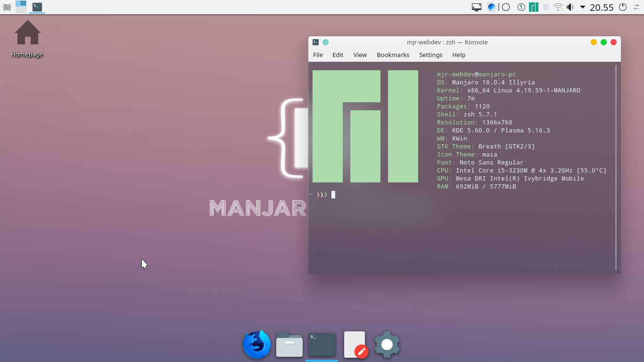The image size is (644, 362).
Task: Click the terminal prompt cursor after ❯❯❯
Action: (x=333, y=195)
